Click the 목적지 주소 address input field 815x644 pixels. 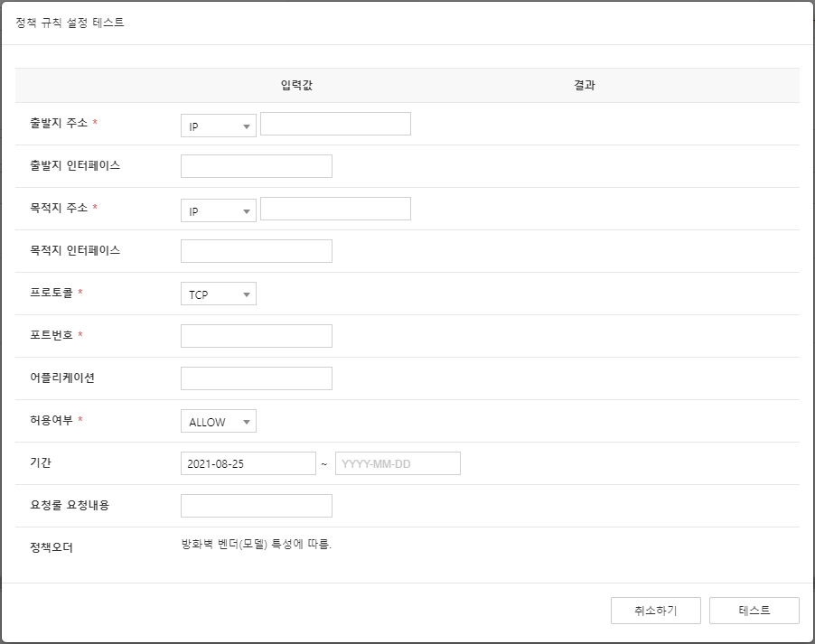pyautogui.click(x=335, y=209)
